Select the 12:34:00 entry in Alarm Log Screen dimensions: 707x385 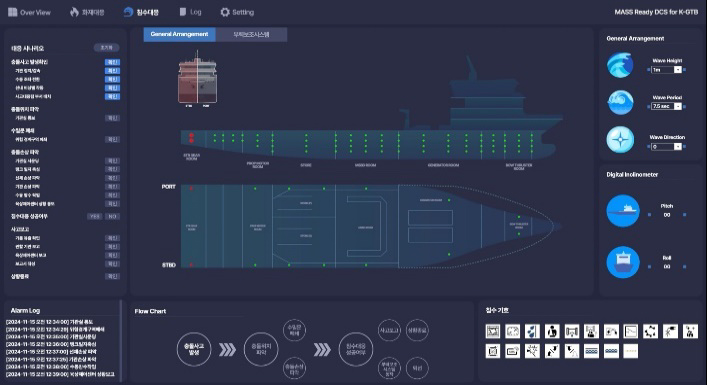pos(50,322)
